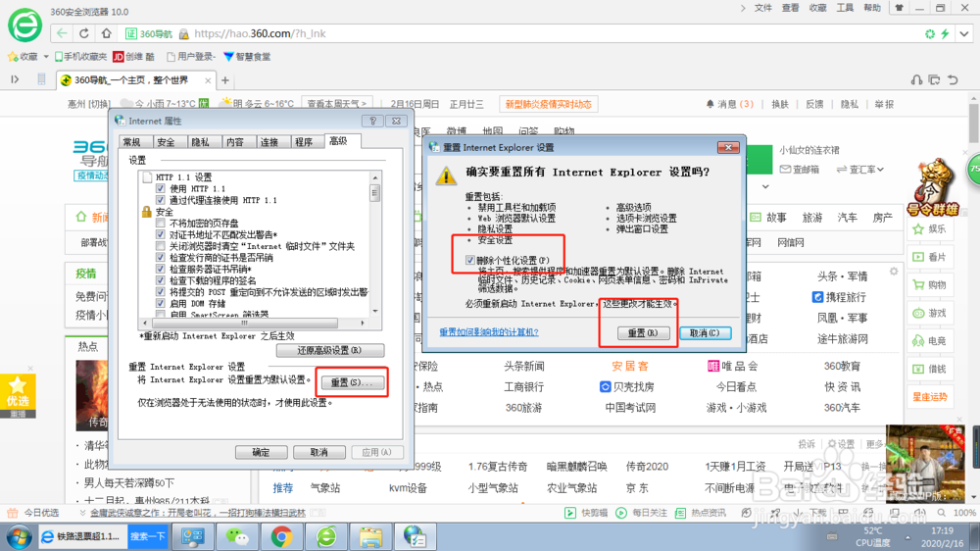980x551 pixels.
Task: Toggle 对证书地址不匹配发出警告 checkbox
Action: click(x=161, y=234)
